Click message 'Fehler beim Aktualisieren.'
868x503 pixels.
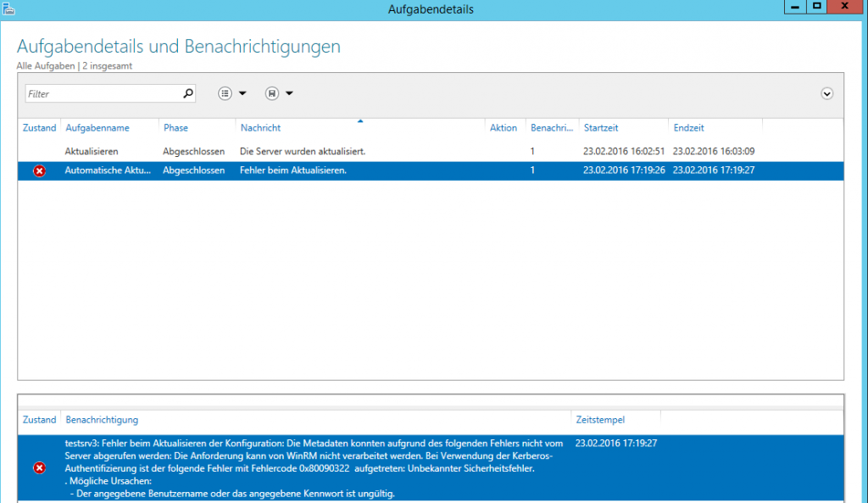(292, 170)
